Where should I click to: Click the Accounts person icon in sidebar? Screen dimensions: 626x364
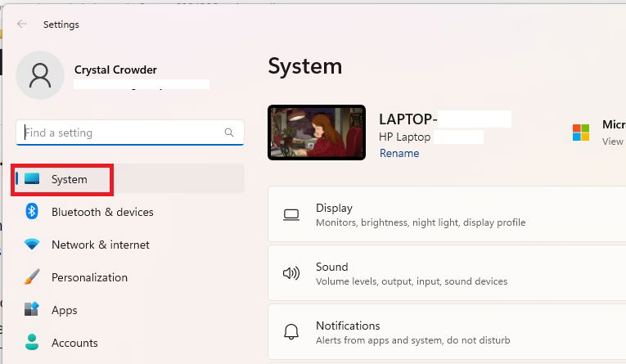click(32, 343)
